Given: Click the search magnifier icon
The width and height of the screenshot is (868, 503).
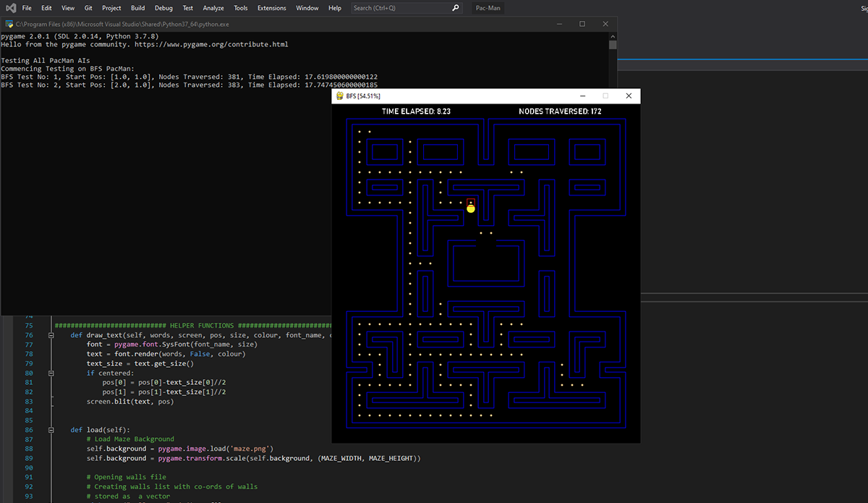Looking at the screenshot, I should (x=456, y=8).
